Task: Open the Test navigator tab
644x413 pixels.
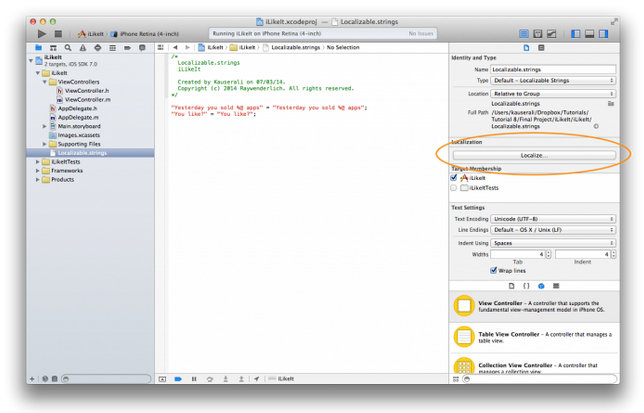Action: coord(97,48)
